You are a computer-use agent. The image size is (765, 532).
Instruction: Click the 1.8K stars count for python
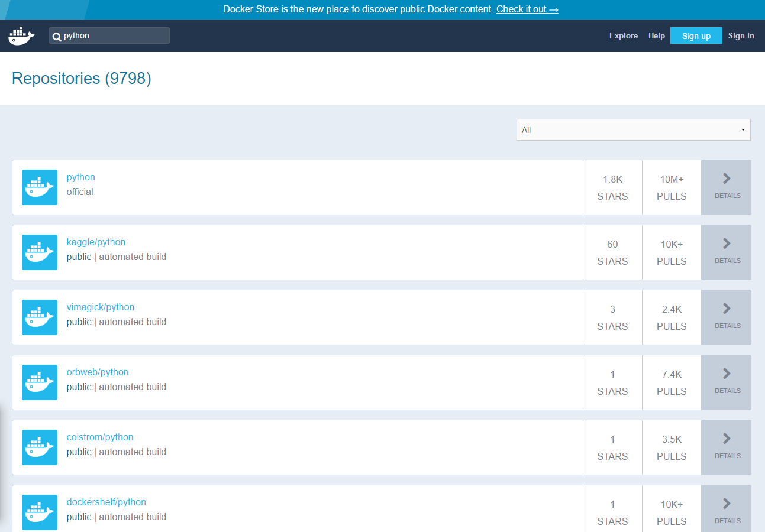point(612,179)
